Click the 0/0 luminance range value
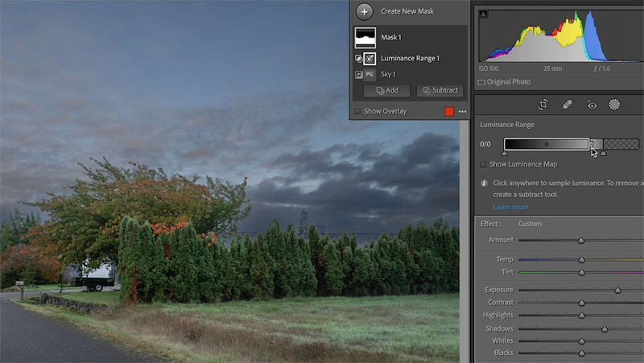 (x=485, y=144)
